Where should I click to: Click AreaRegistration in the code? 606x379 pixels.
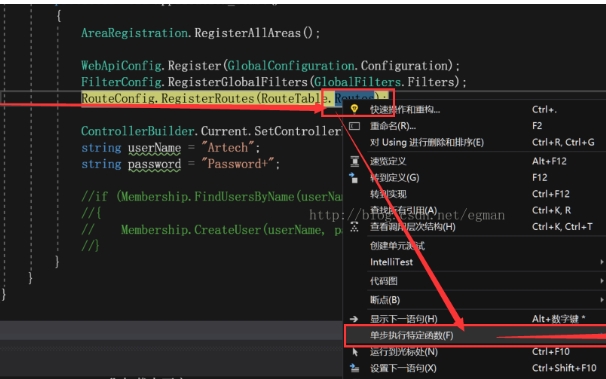coord(134,33)
